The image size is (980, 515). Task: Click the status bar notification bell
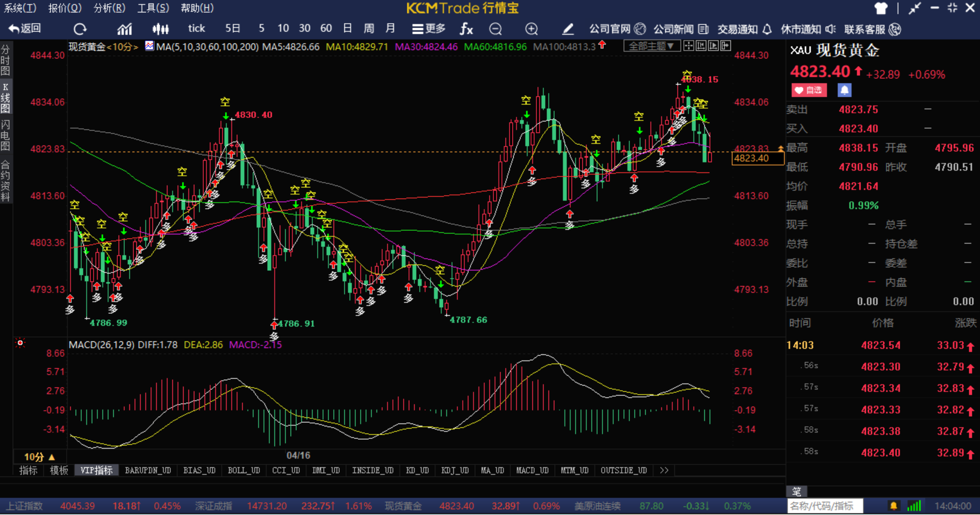point(894,506)
